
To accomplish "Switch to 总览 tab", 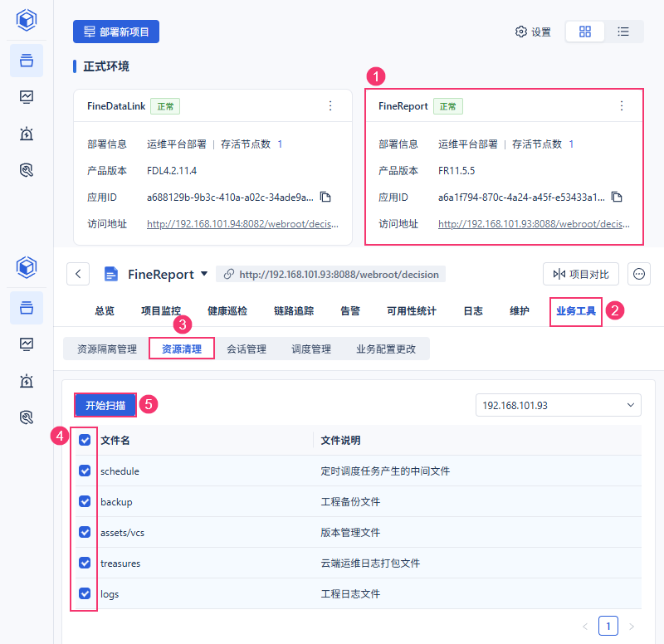I will (x=105, y=311).
